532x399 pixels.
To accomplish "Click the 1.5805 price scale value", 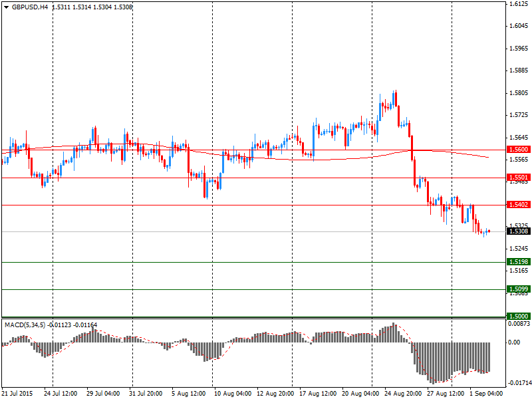I will pos(519,93).
